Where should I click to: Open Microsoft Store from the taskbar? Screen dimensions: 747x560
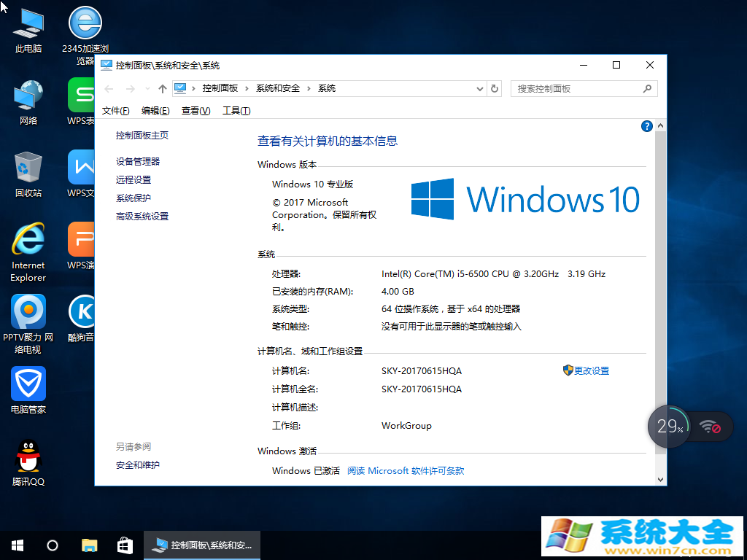pyautogui.click(x=125, y=545)
